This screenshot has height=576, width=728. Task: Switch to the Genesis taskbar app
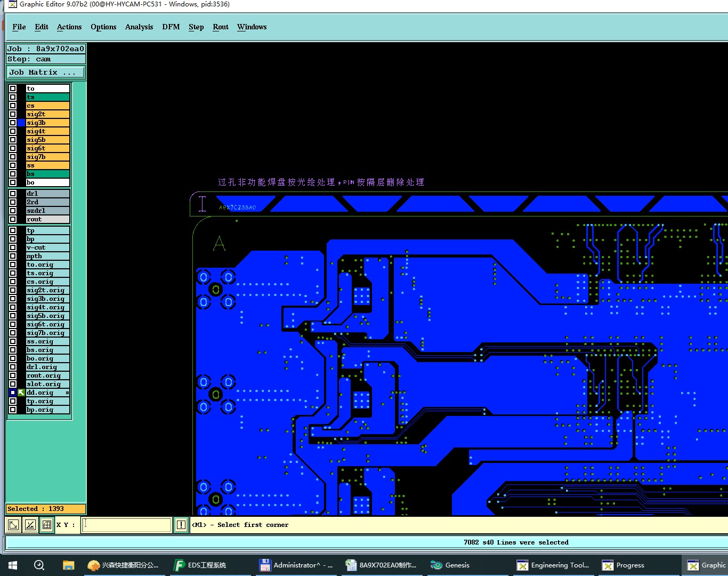tap(450, 565)
